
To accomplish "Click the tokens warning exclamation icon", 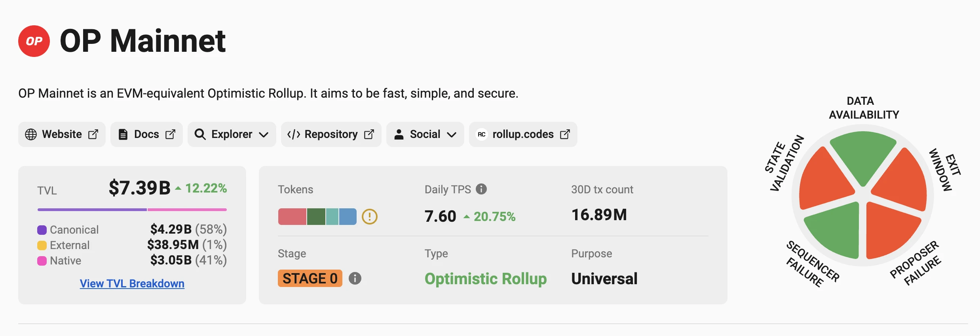I will tap(370, 217).
